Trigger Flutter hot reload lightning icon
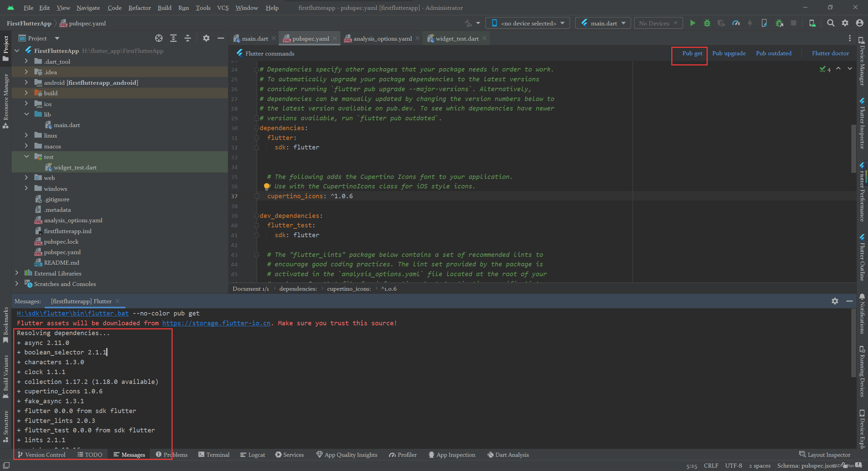This screenshot has height=471, width=868. [x=750, y=23]
